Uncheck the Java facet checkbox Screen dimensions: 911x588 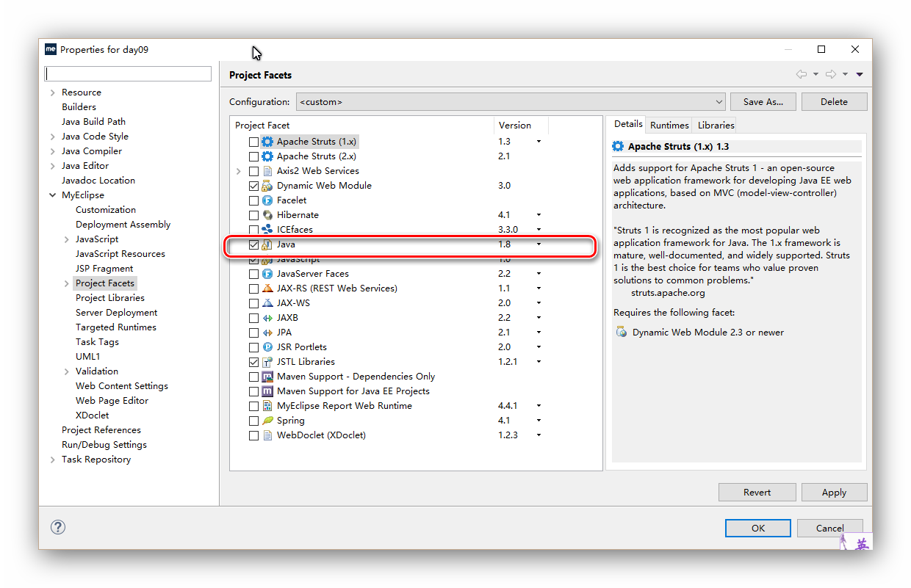pos(253,244)
